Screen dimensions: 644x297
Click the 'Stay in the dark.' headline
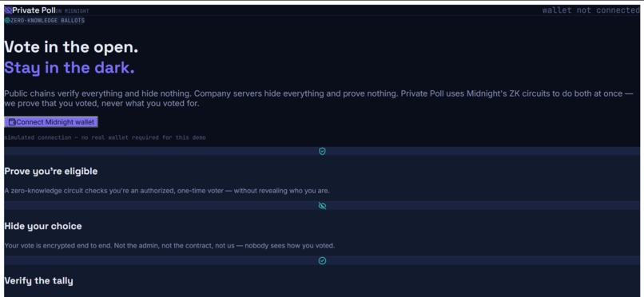(70, 68)
